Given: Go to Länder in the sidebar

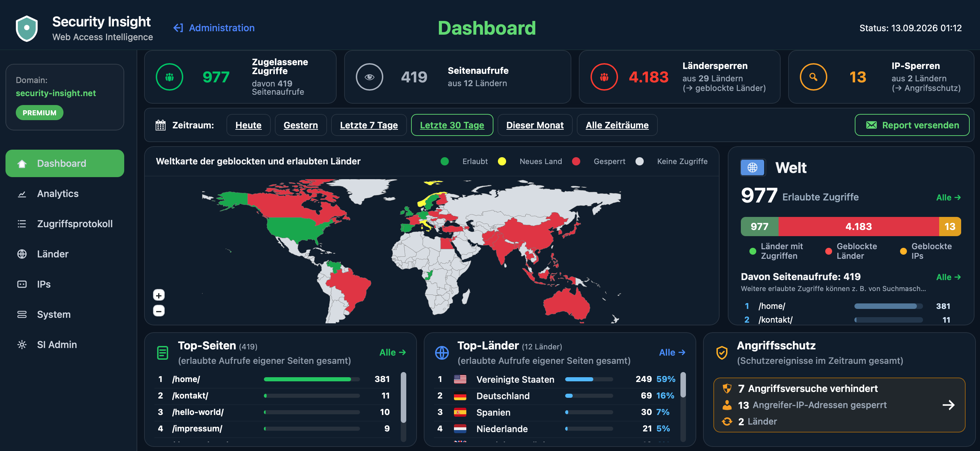Looking at the screenshot, I should pos(65,254).
